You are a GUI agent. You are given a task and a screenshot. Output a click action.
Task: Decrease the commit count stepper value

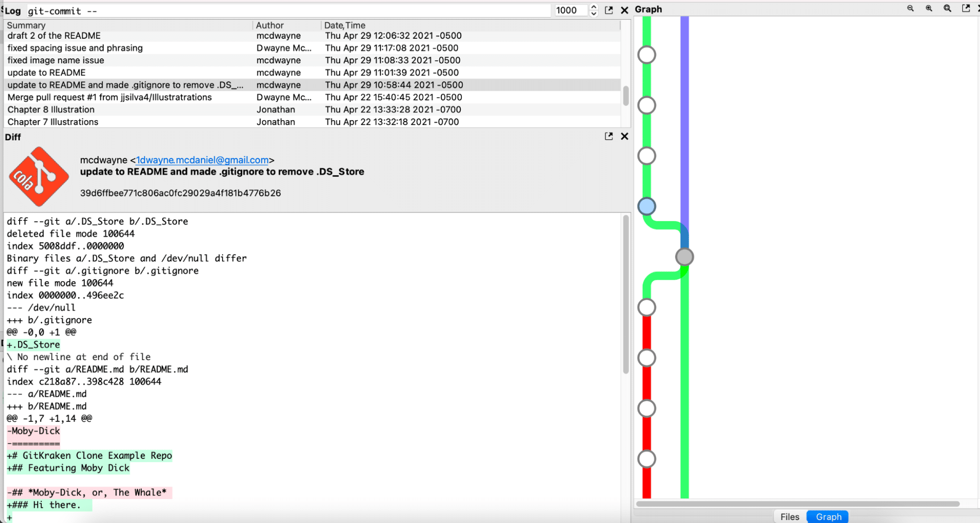(594, 14)
